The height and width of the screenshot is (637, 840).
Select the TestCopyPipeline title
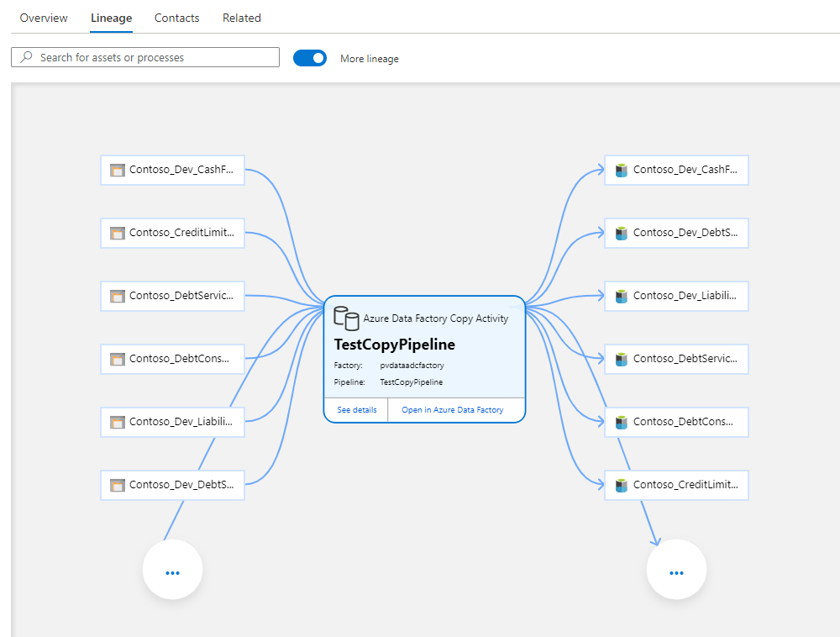394,344
